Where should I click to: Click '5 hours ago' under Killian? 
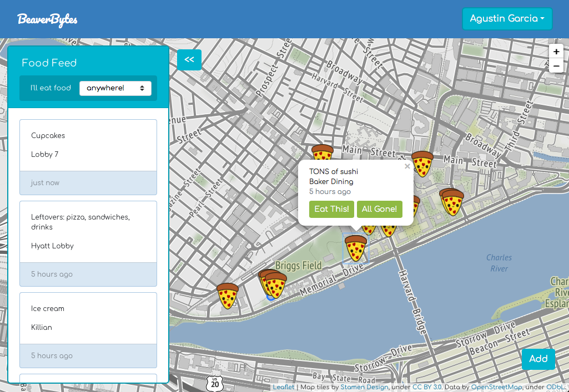(x=52, y=356)
